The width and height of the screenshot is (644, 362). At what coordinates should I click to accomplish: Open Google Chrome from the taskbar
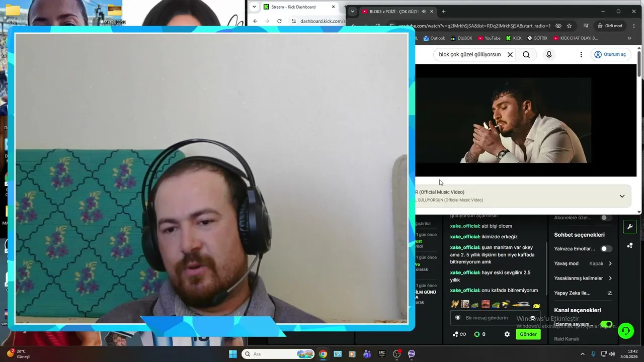[323, 354]
